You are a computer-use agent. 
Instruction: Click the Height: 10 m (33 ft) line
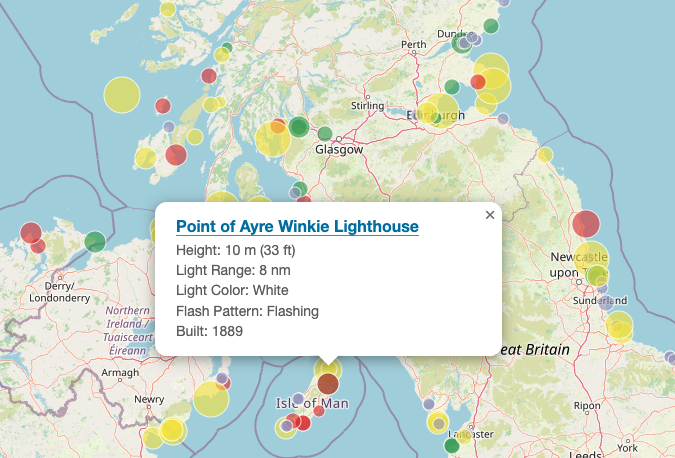point(236,250)
